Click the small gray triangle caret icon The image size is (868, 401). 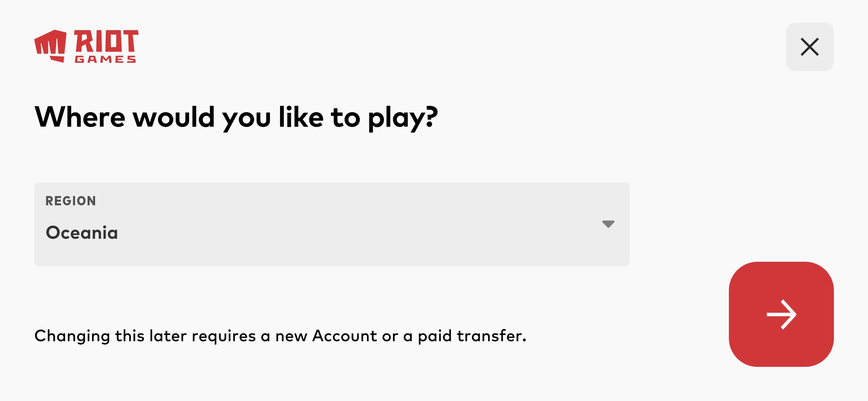click(x=608, y=224)
